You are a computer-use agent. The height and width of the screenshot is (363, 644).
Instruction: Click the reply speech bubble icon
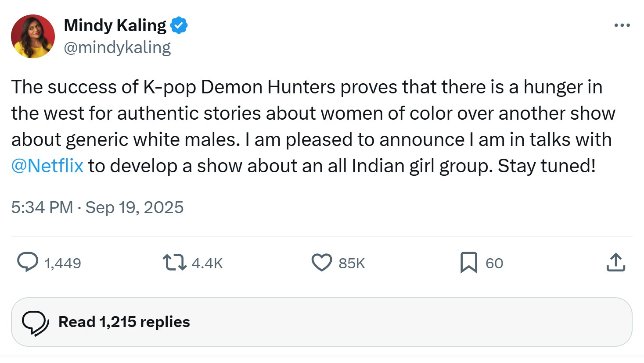point(28,262)
